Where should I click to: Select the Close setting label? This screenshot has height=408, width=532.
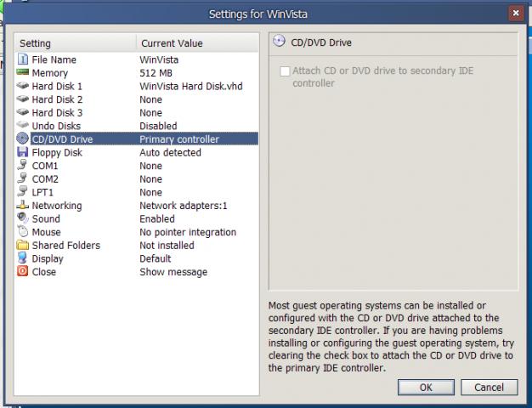coord(44,271)
